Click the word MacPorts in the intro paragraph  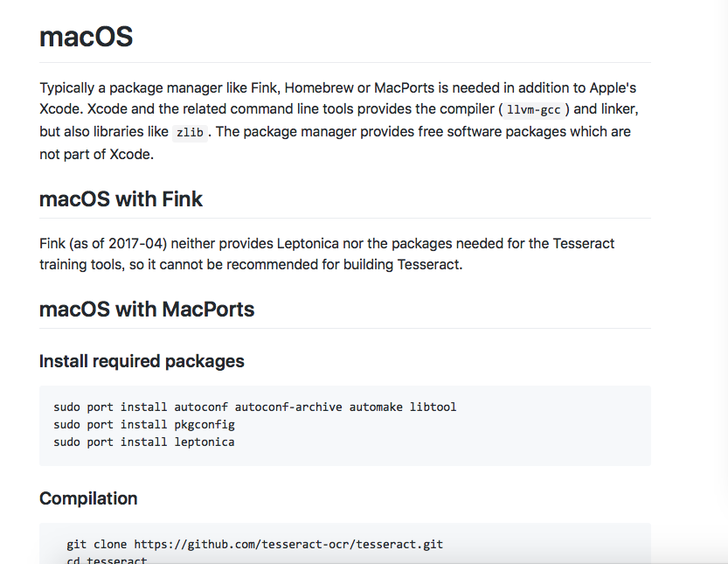pyautogui.click(x=404, y=87)
